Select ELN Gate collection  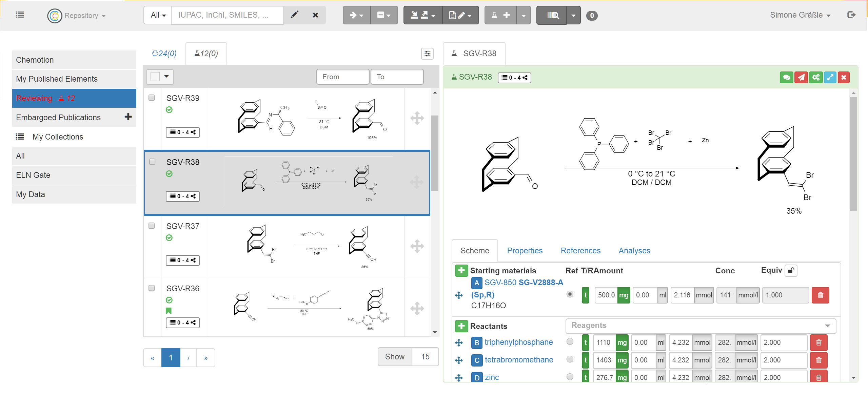click(x=33, y=175)
